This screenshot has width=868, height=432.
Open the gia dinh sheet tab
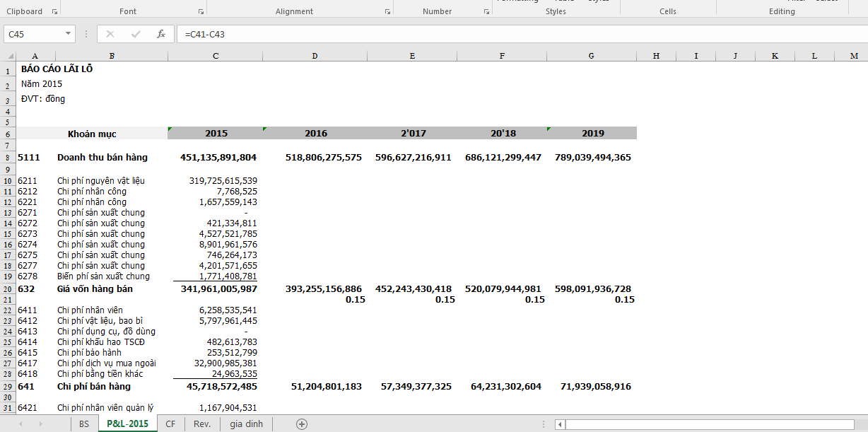pos(246,424)
